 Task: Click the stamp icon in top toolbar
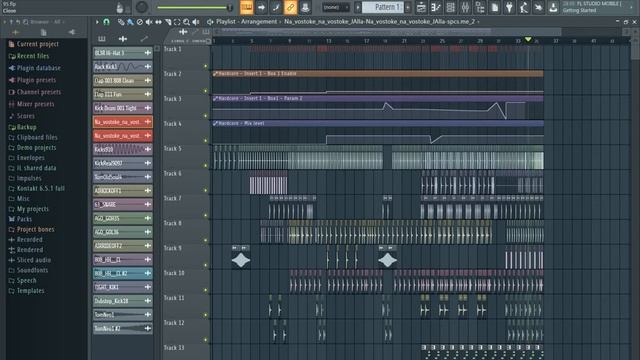tap(305, 7)
